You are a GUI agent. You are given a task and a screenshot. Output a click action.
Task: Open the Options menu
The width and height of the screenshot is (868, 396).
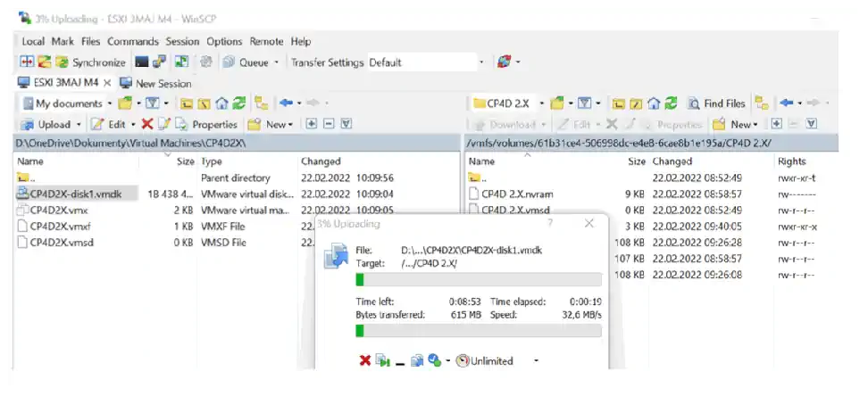pyautogui.click(x=224, y=42)
